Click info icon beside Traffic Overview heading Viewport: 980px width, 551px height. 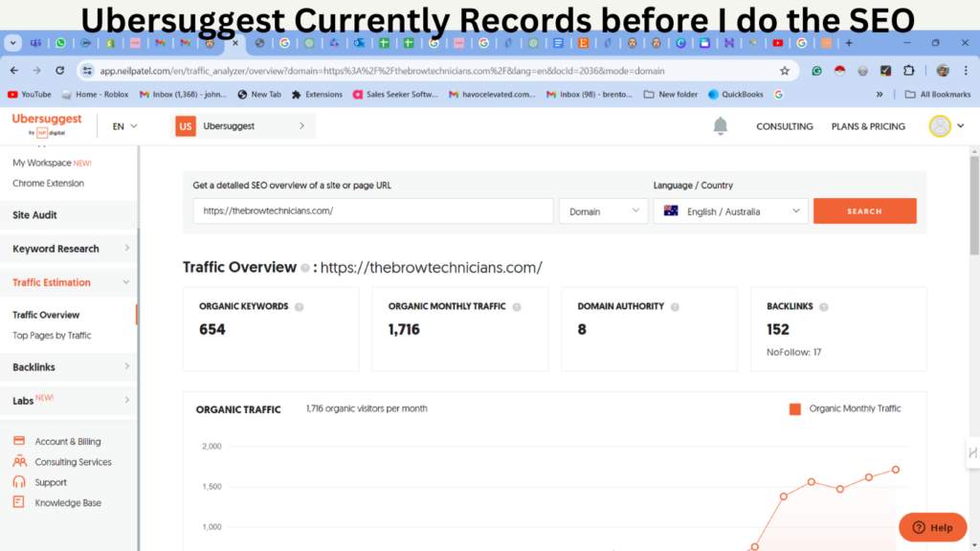tap(305, 268)
